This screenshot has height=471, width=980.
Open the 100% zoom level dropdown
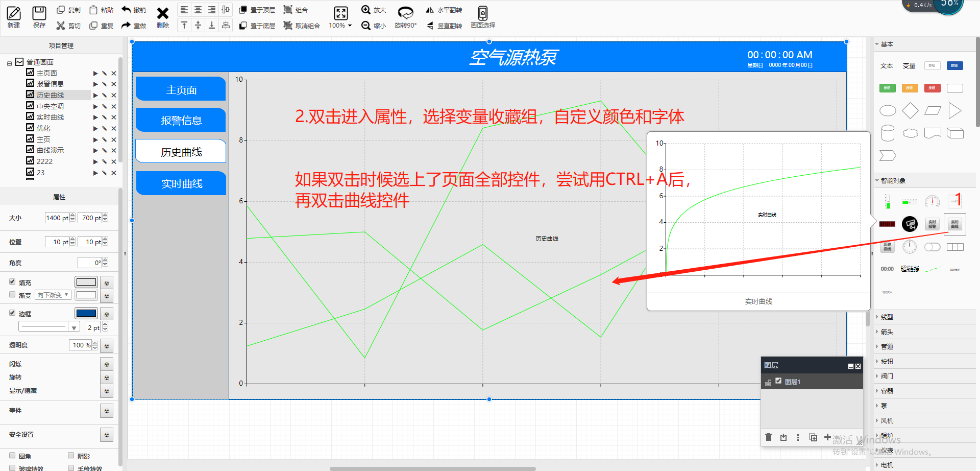(340, 26)
